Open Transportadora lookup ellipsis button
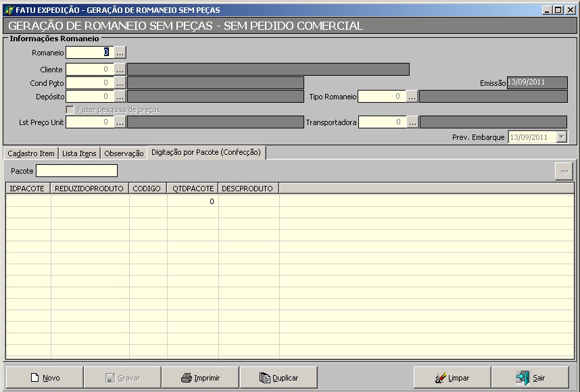 tap(412, 122)
